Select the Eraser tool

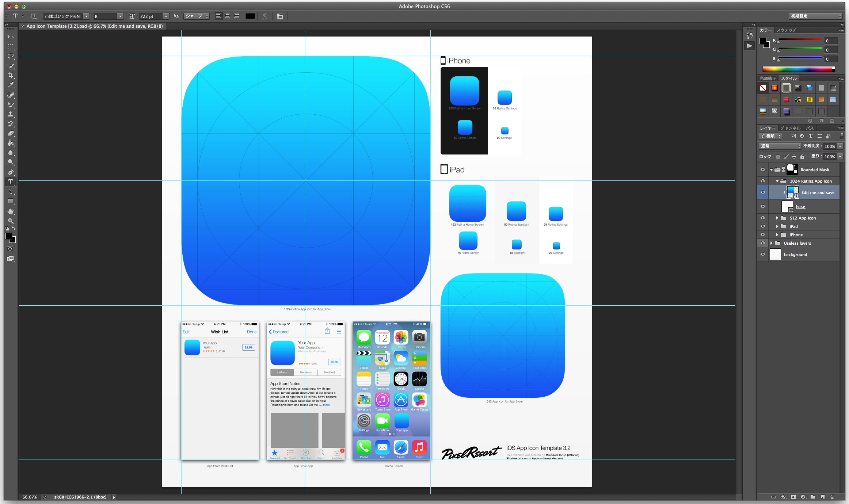(x=11, y=133)
